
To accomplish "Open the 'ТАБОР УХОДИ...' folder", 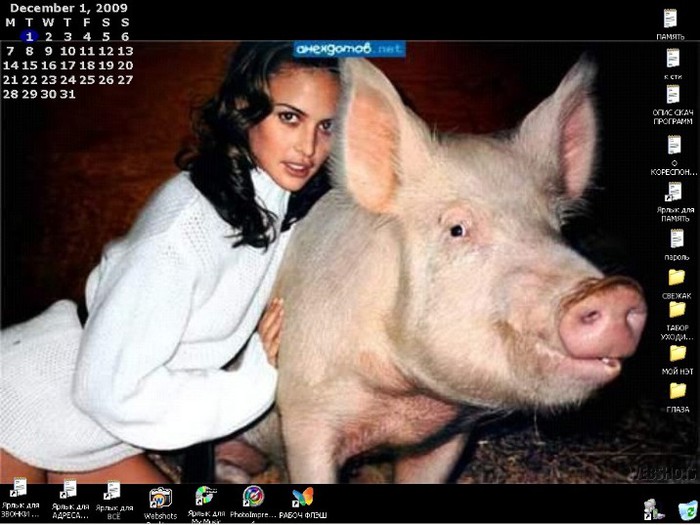I will click(677, 309).
